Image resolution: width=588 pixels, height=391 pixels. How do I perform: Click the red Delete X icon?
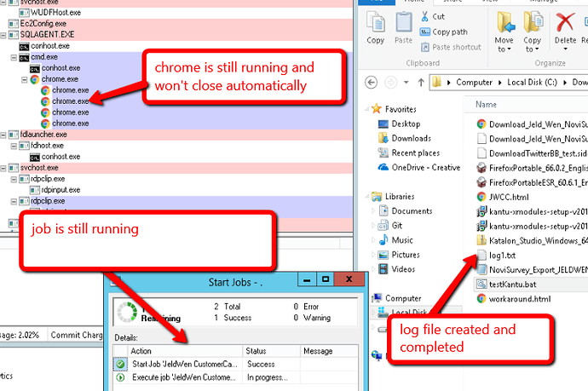pos(565,22)
